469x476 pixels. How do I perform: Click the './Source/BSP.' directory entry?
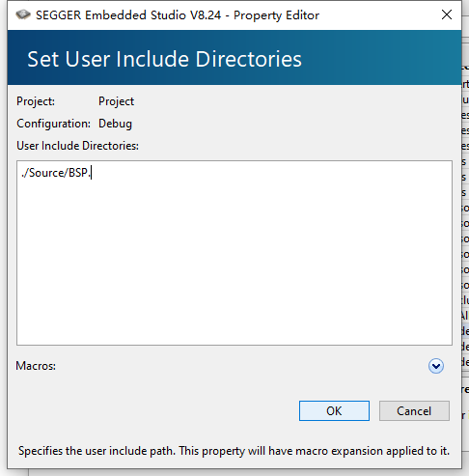click(x=56, y=173)
